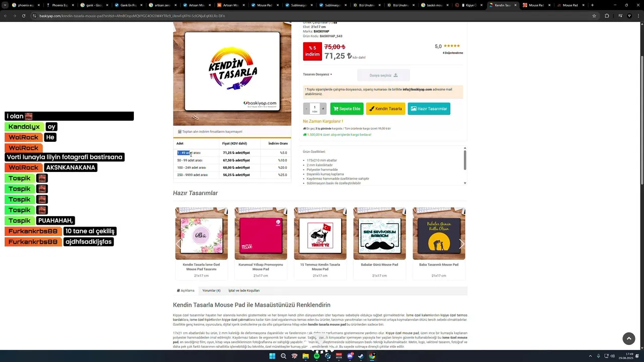The height and width of the screenshot is (362, 644).
Task: Show previous Hazır Tasarımlar carousel items
Action: [x=178, y=244]
